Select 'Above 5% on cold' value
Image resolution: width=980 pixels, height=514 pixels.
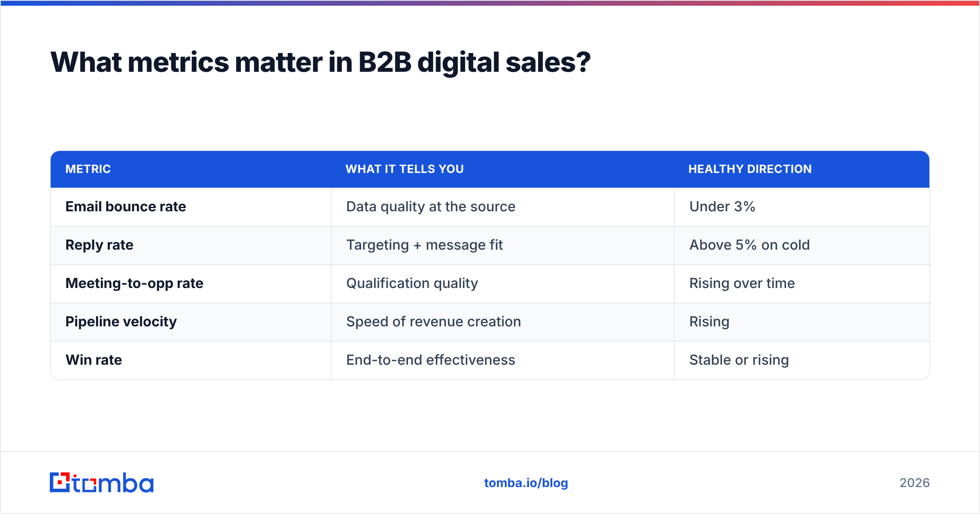[750, 245]
